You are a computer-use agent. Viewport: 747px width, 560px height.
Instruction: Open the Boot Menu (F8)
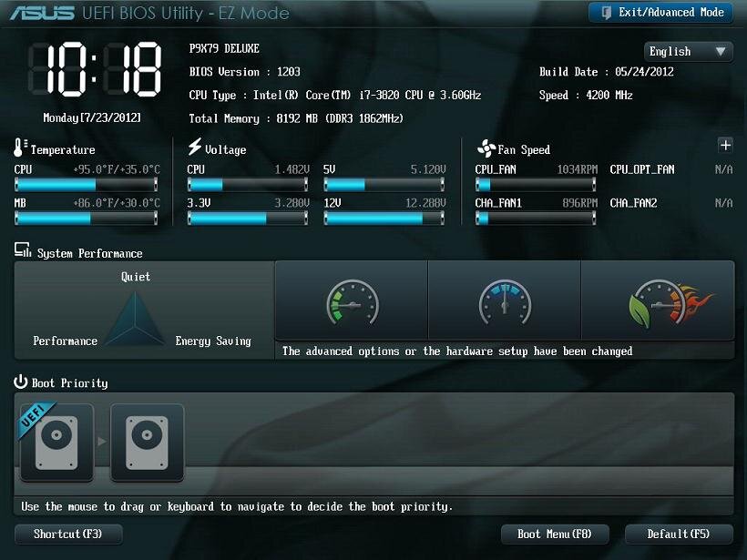coord(555,534)
